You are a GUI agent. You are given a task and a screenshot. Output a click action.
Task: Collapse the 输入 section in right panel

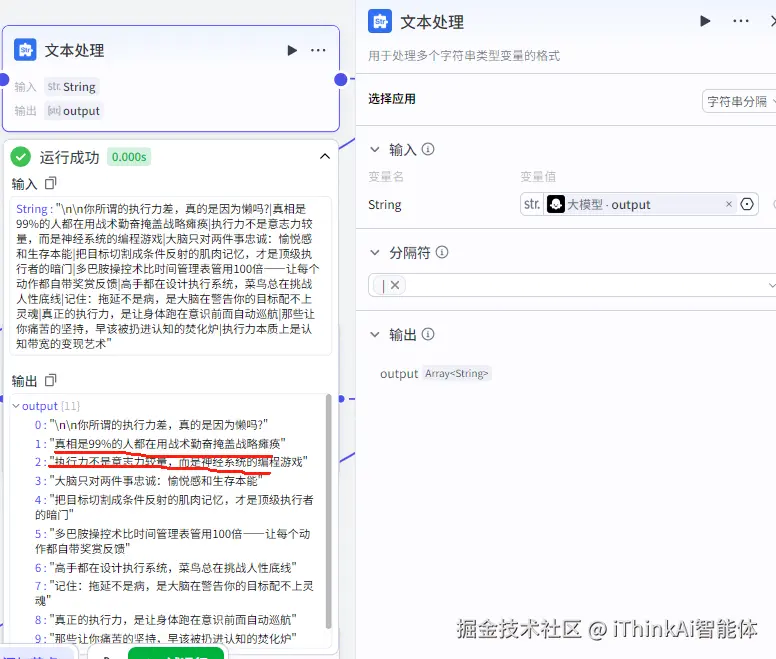point(375,149)
